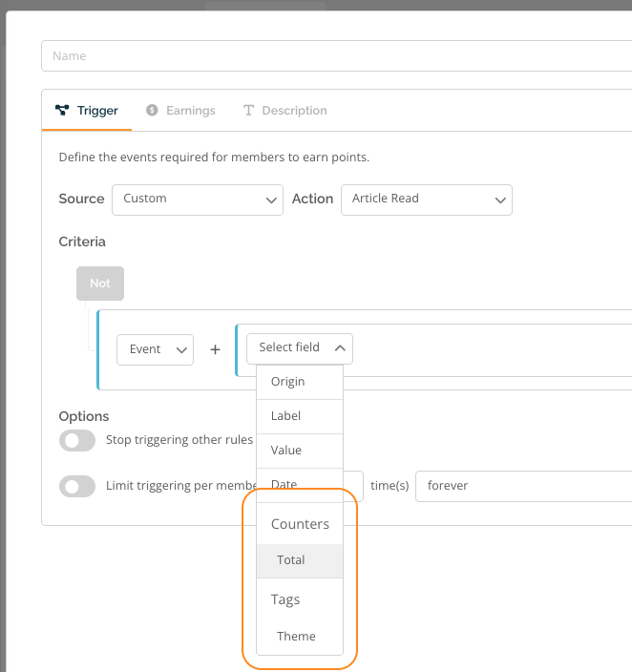Open the Action dropdown showing Article Read
This screenshot has height=672, width=632.
coord(427,200)
